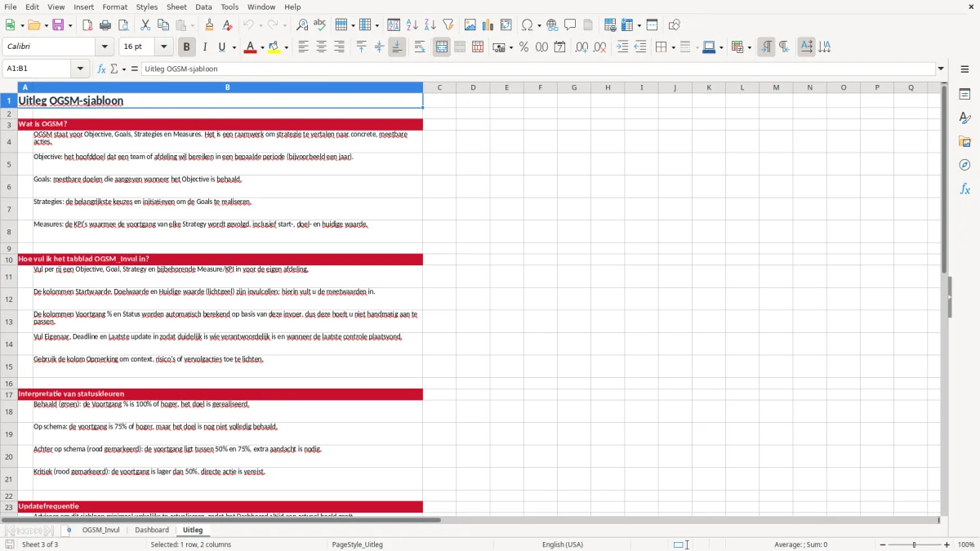Screen dimensions: 980x551
Task: Toggle the AutoFilter funnel
Action: tap(448, 25)
